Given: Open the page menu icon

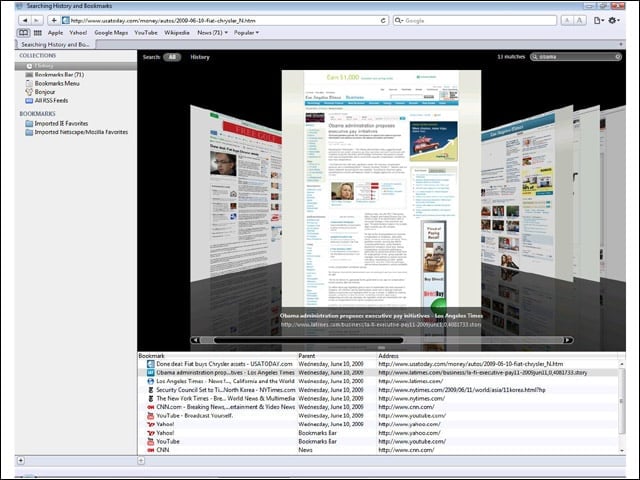Looking at the screenshot, I should (x=599, y=20).
